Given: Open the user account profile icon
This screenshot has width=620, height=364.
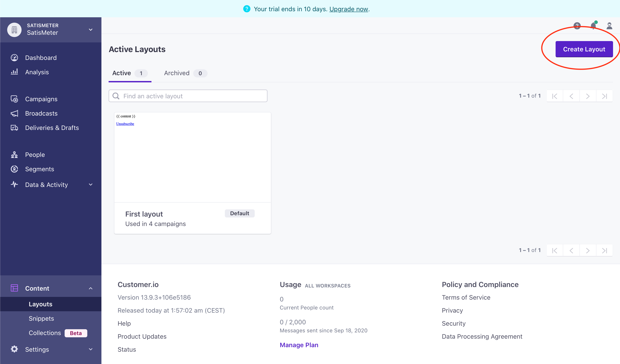Looking at the screenshot, I should click(x=609, y=26).
